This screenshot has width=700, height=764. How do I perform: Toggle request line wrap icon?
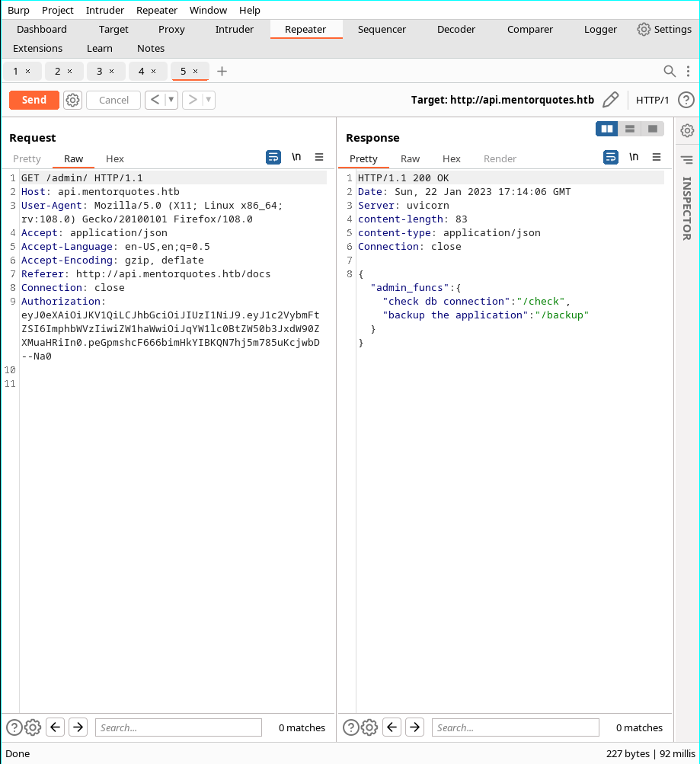click(x=273, y=157)
